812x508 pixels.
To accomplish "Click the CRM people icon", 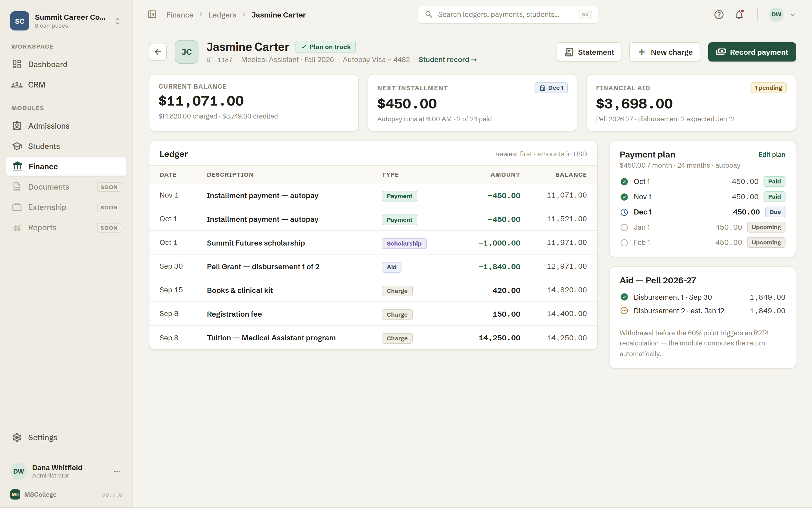I will tap(17, 85).
